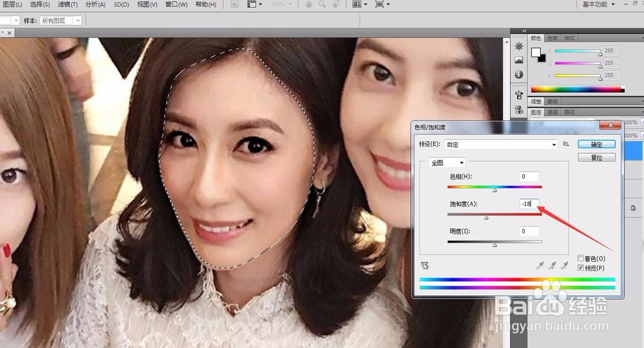Open the 帮助(H) menu
The height and width of the screenshot is (348, 644).
(x=206, y=4)
